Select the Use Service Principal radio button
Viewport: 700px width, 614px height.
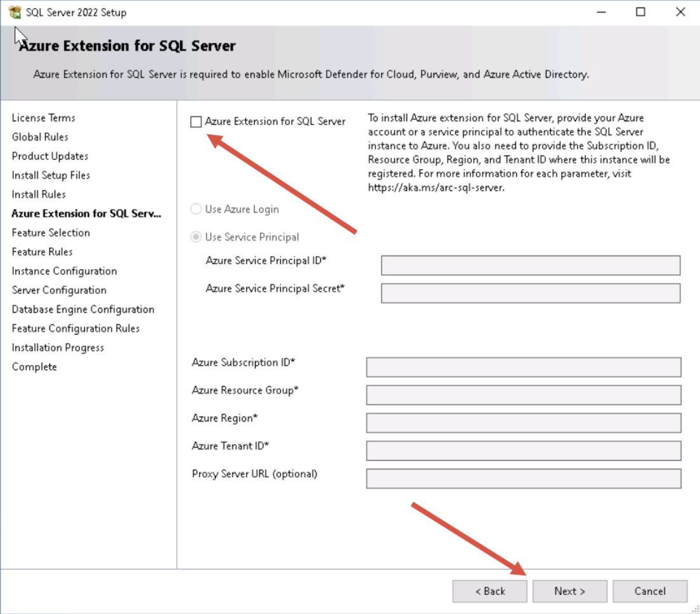[196, 236]
